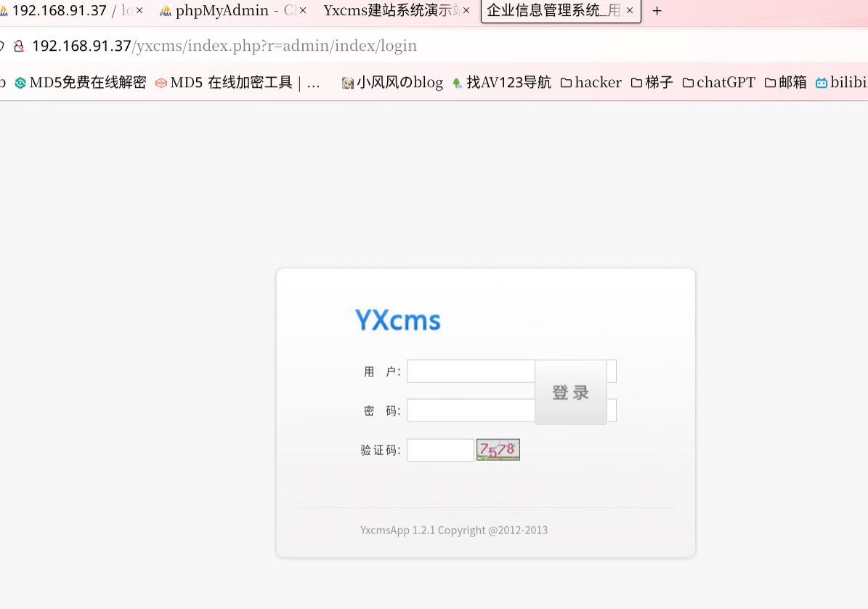The width and height of the screenshot is (868, 609).
Task: Click the 梯子 folder icon
Action: [x=636, y=83]
